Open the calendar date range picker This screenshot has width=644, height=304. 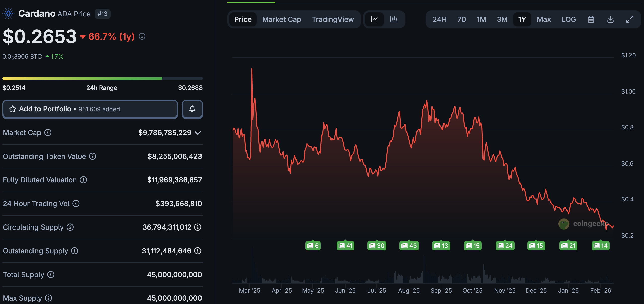point(591,19)
